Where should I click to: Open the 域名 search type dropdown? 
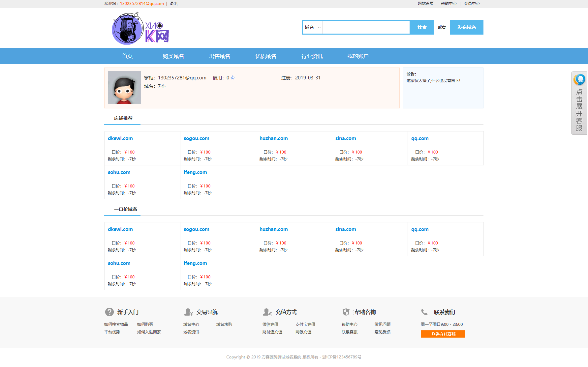[x=313, y=27]
